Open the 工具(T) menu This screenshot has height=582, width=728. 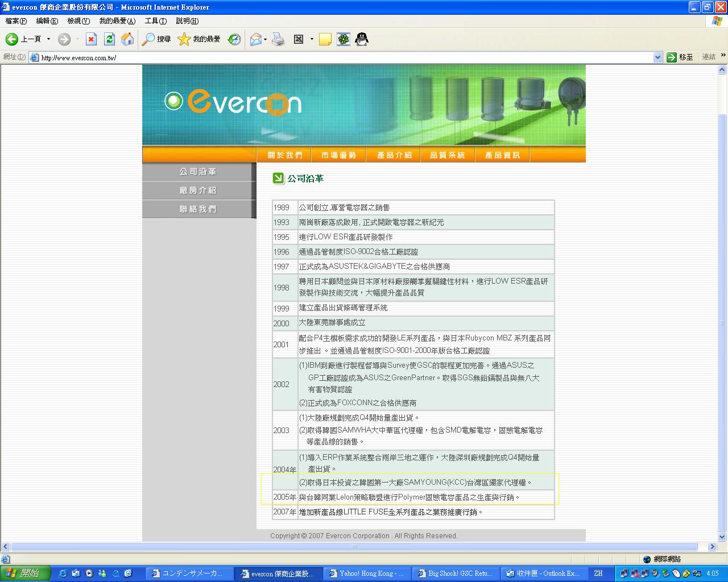(155, 21)
